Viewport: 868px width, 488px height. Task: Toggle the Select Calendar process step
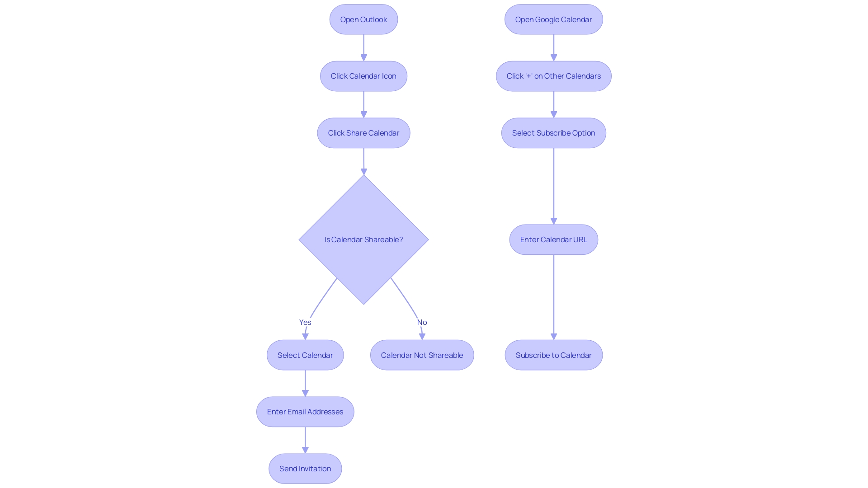(x=305, y=355)
